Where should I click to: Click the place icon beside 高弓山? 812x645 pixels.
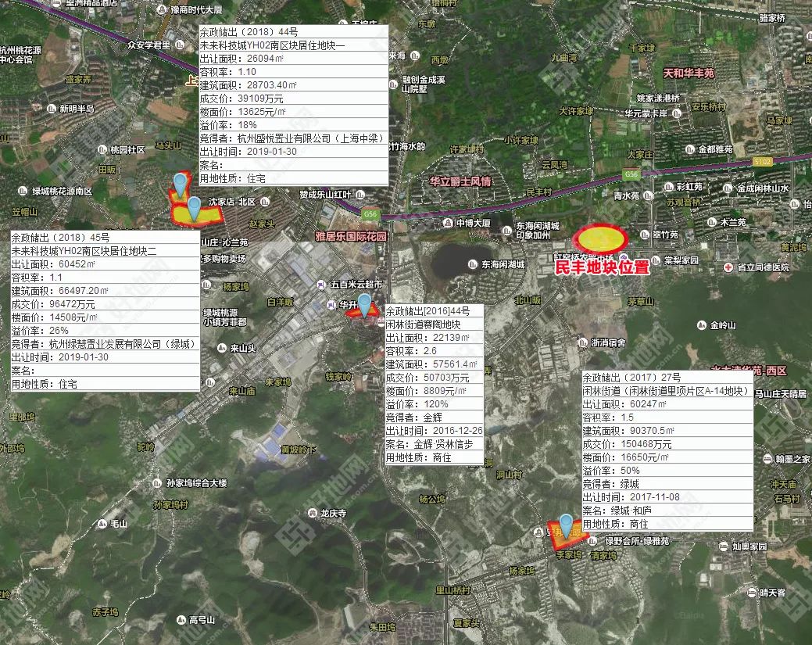181,620
